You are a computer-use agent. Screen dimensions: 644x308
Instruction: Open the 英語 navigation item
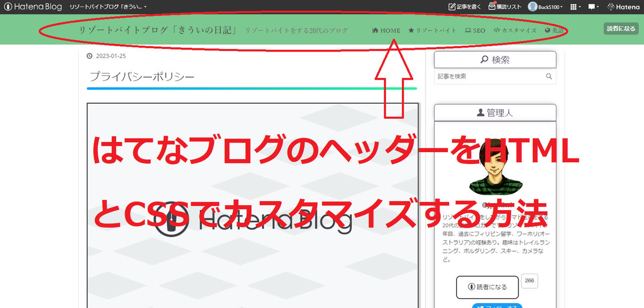[x=554, y=30]
